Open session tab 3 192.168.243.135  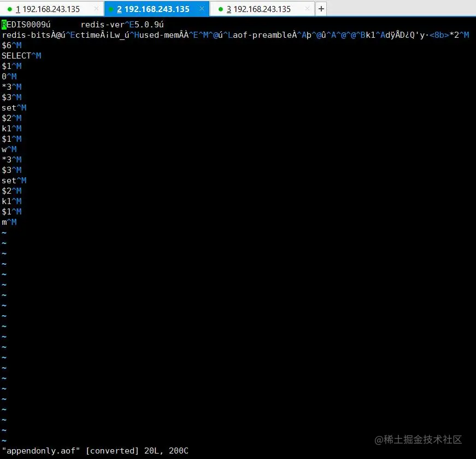261,9
